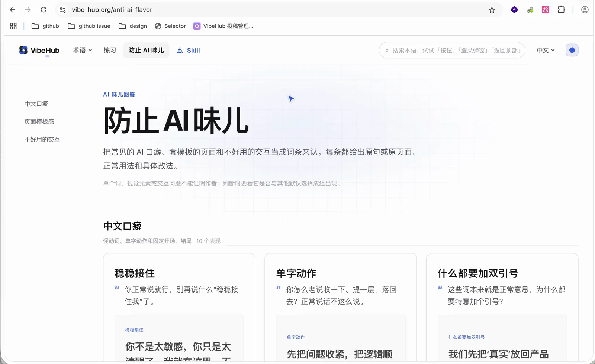Select the 防止 AI 味儿 nav tab
Image resolution: width=595 pixels, height=364 pixels.
pos(146,50)
